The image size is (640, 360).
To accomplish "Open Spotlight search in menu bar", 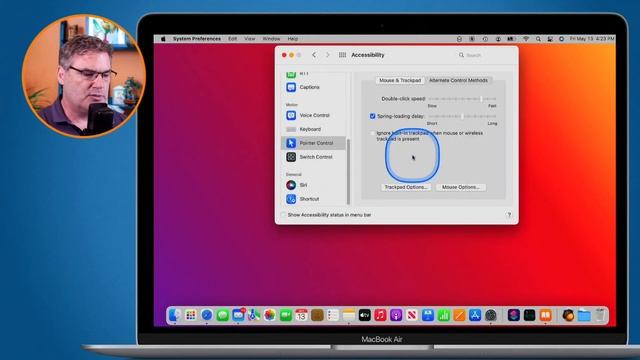I will point(538,39).
